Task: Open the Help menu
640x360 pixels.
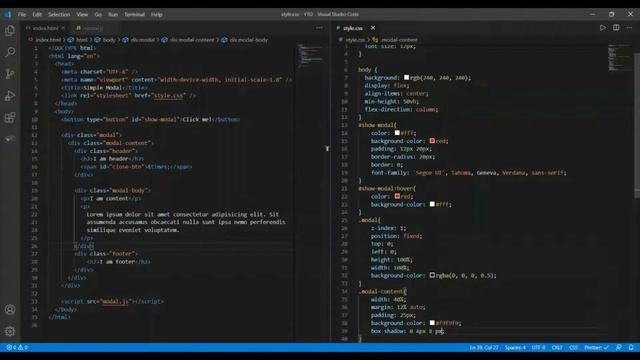Action: [x=156, y=14]
